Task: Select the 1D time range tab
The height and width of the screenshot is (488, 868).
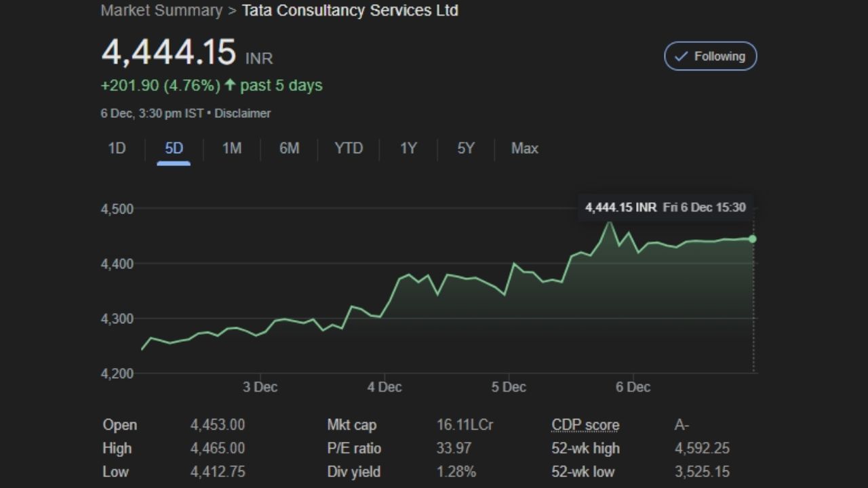Action: pos(117,148)
